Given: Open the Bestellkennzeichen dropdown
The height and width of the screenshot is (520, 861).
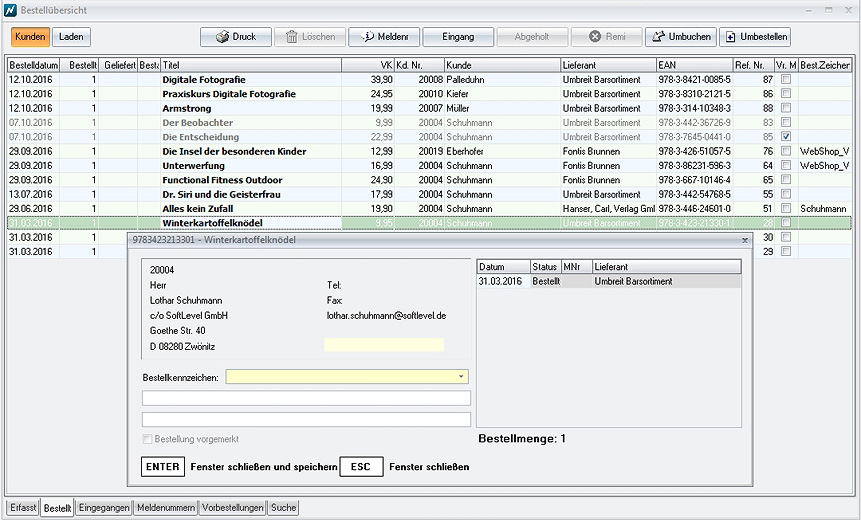Looking at the screenshot, I should click(x=461, y=377).
